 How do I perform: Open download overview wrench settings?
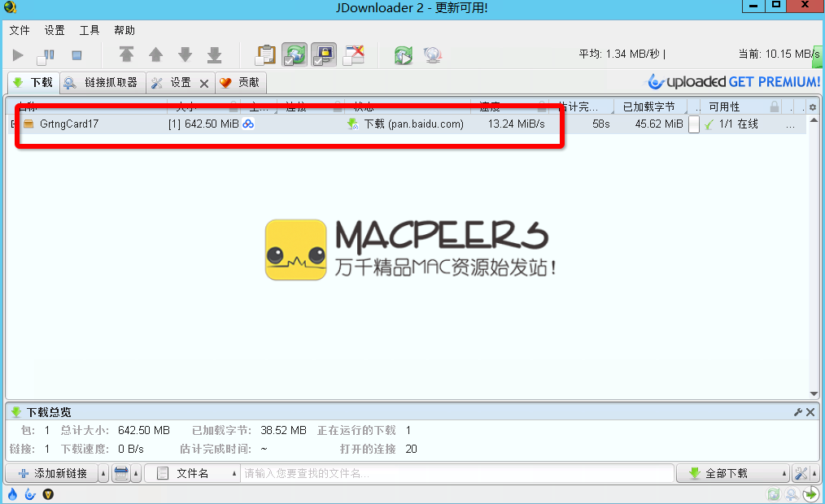point(797,412)
